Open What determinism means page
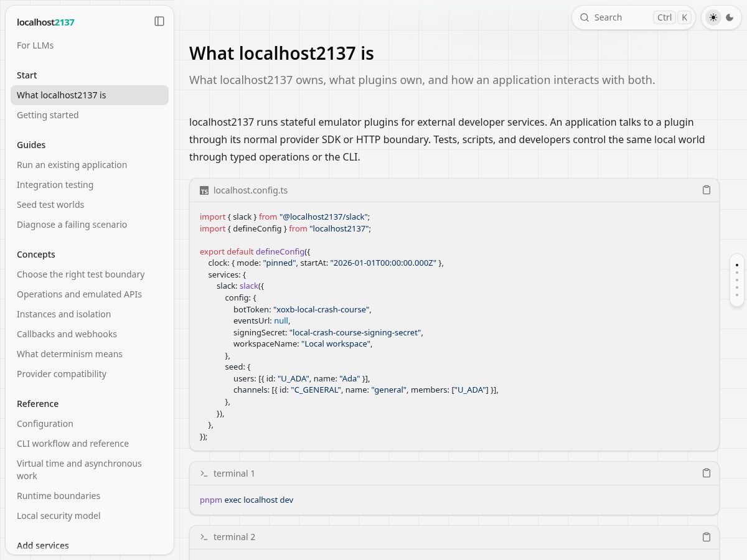Screen dimensions: 747x560 pos(90,354)
